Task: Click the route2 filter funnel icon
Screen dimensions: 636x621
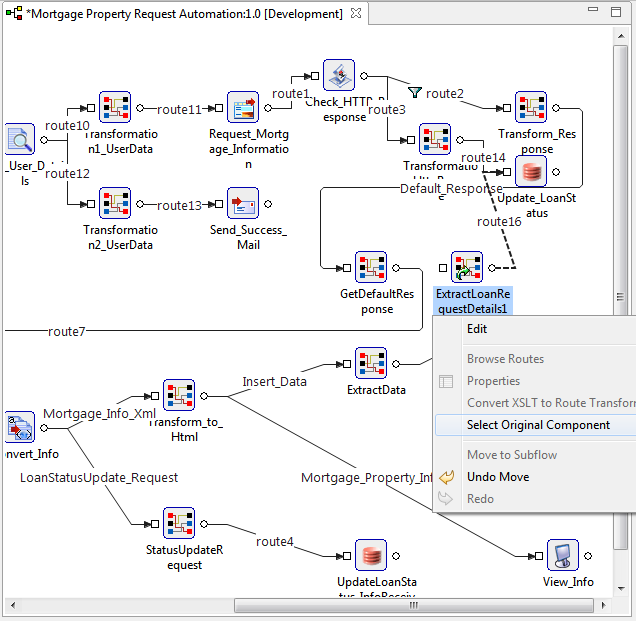Action: (415, 92)
